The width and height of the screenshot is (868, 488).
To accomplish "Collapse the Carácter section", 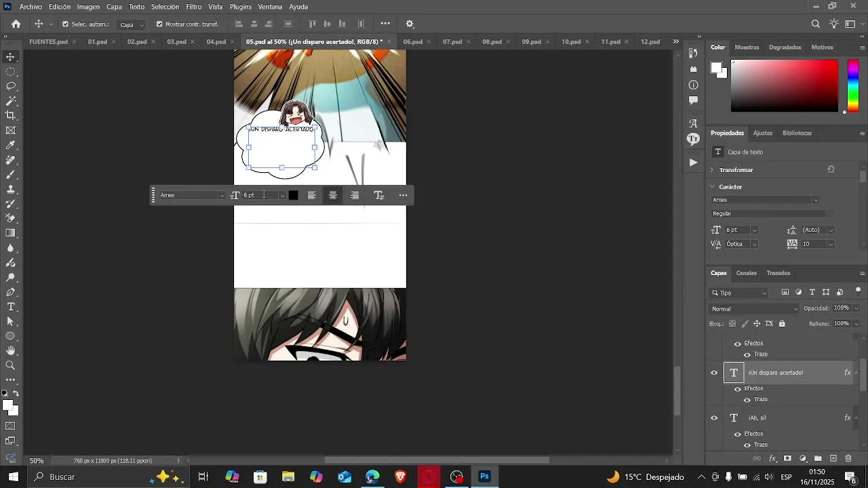I will pyautogui.click(x=712, y=187).
